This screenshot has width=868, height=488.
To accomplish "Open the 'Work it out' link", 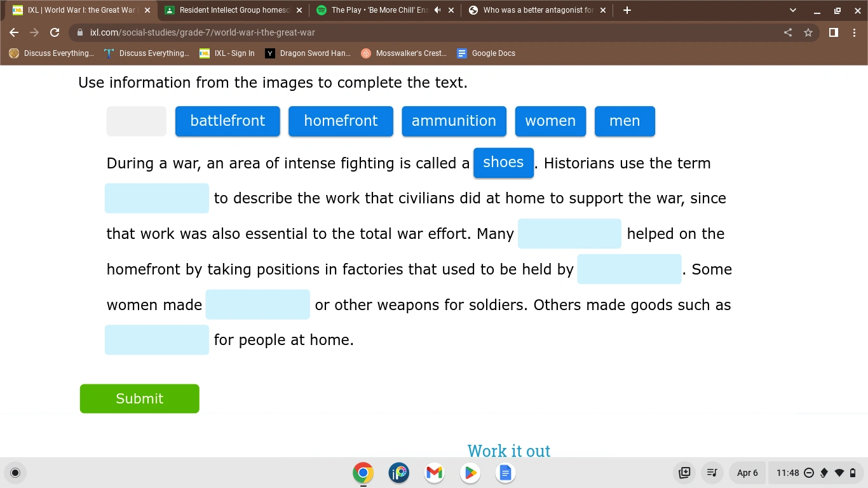I will (x=508, y=451).
